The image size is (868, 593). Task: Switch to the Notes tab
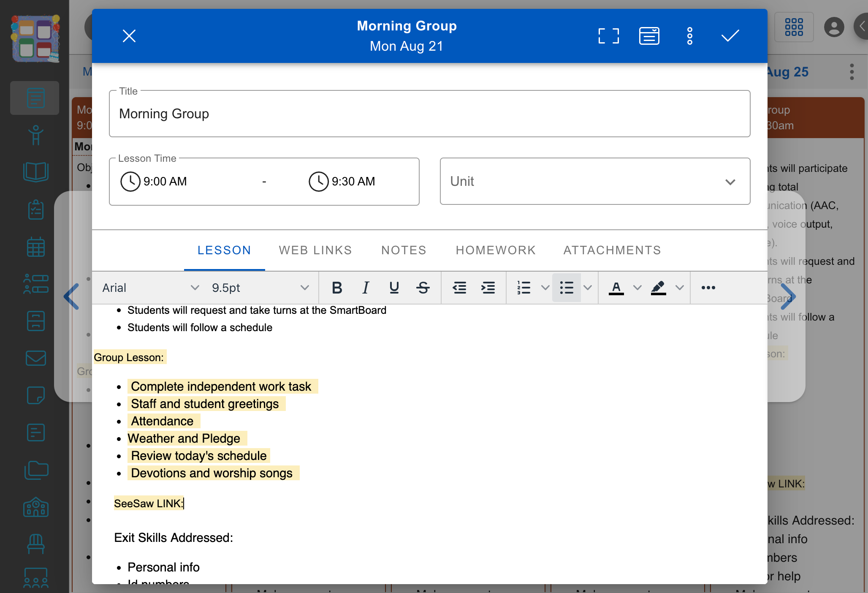click(x=404, y=250)
